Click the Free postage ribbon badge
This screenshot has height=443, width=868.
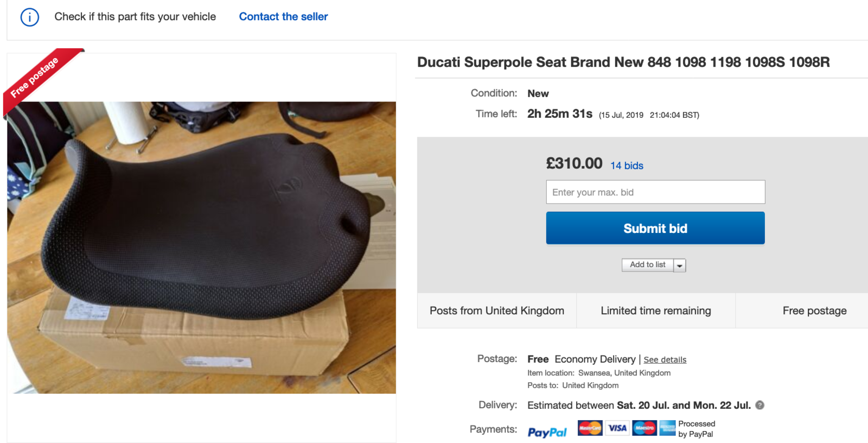click(x=36, y=78)
